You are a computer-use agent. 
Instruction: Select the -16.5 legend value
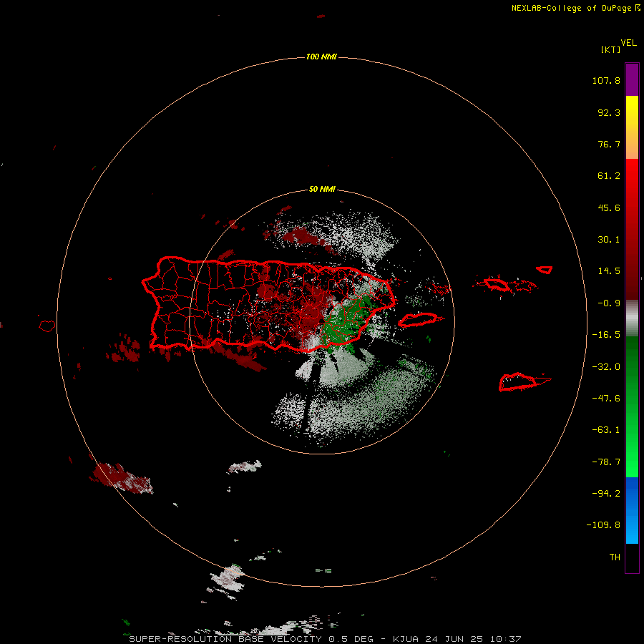point(606,335)
